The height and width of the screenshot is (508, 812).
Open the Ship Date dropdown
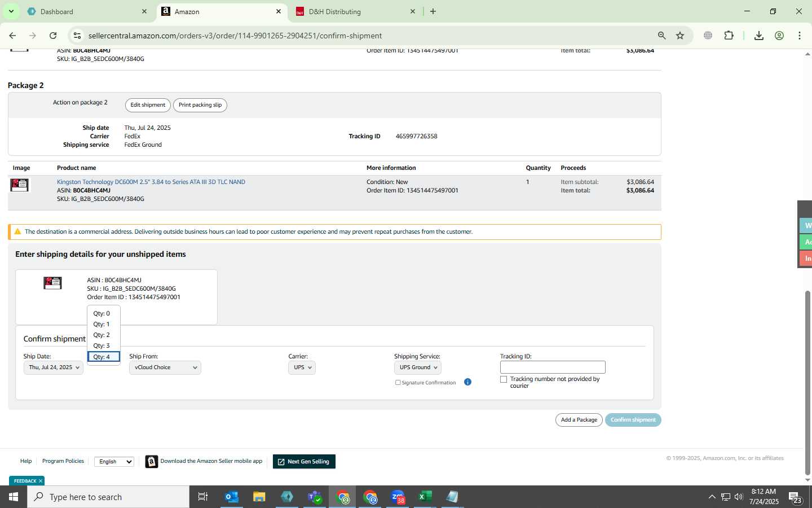tap(54, 367)
